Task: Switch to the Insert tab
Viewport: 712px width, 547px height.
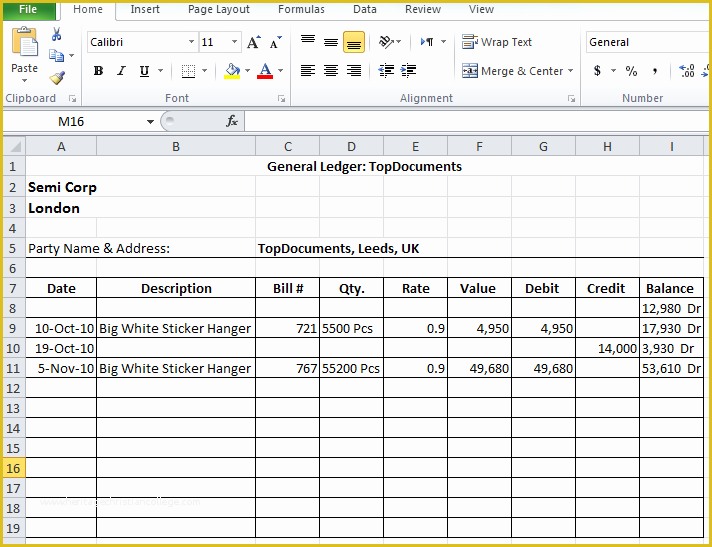Action: point(145,10)
